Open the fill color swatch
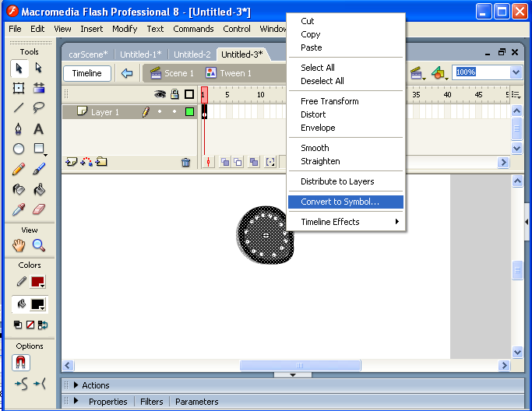This screenshot has width=532, height=411. [37, 304]
